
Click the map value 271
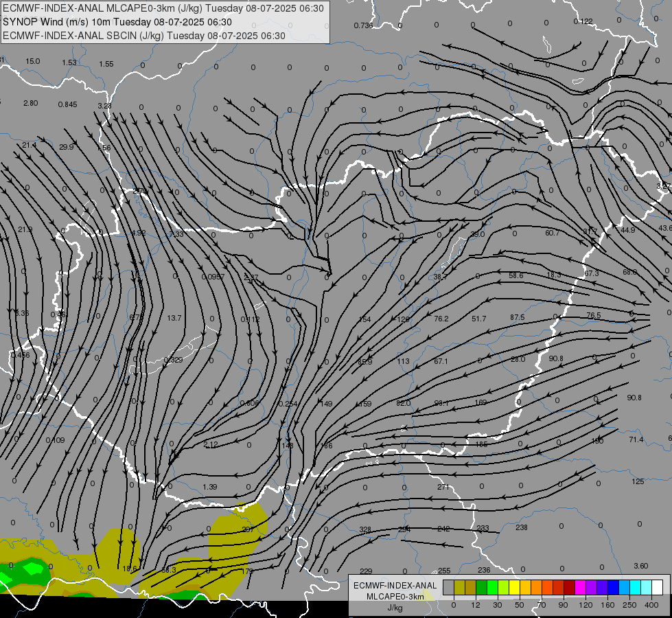(x=443, y=487)
